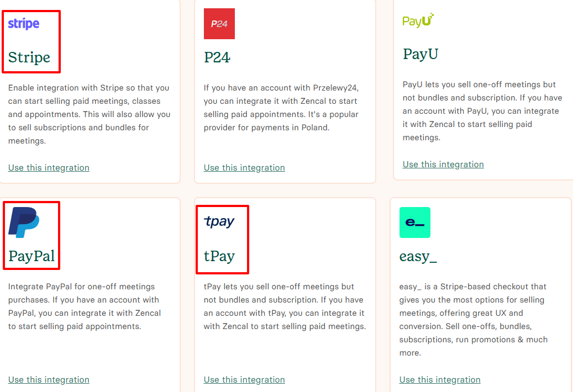Screen dimensions: 573x392
Task: Open the tPay integration link
Action: [244, 379]
